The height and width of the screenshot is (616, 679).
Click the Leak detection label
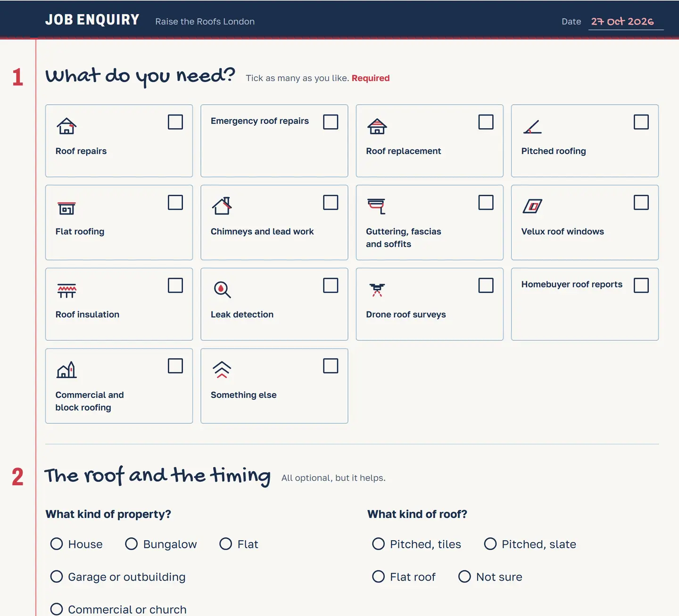242,314
